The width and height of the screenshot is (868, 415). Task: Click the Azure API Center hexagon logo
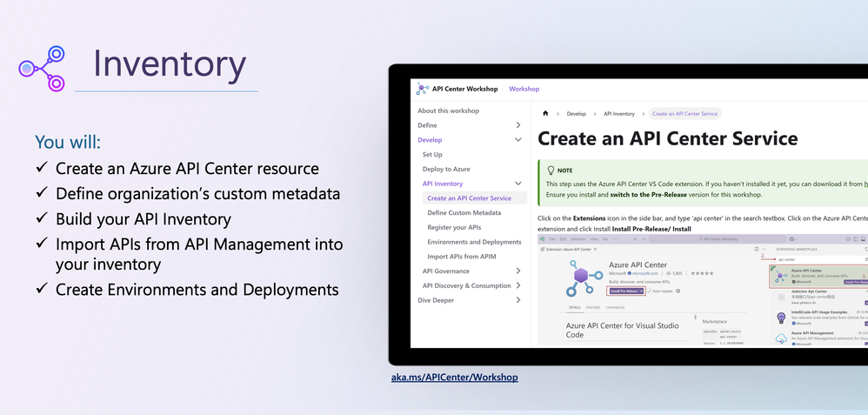click(584, 278)
